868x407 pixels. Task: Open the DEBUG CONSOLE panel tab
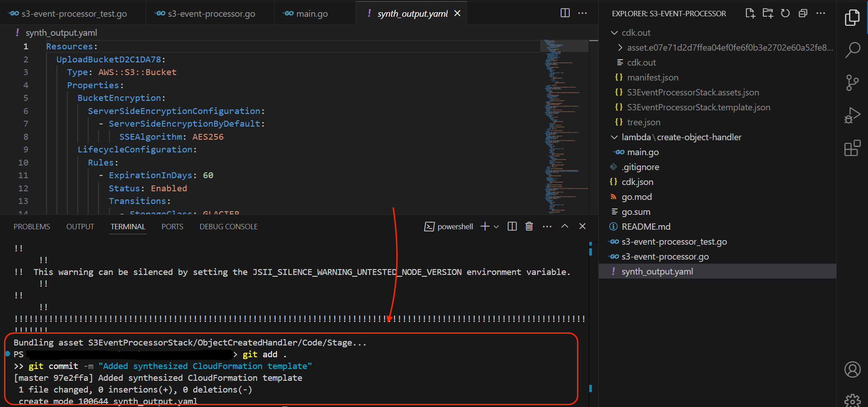229,227
